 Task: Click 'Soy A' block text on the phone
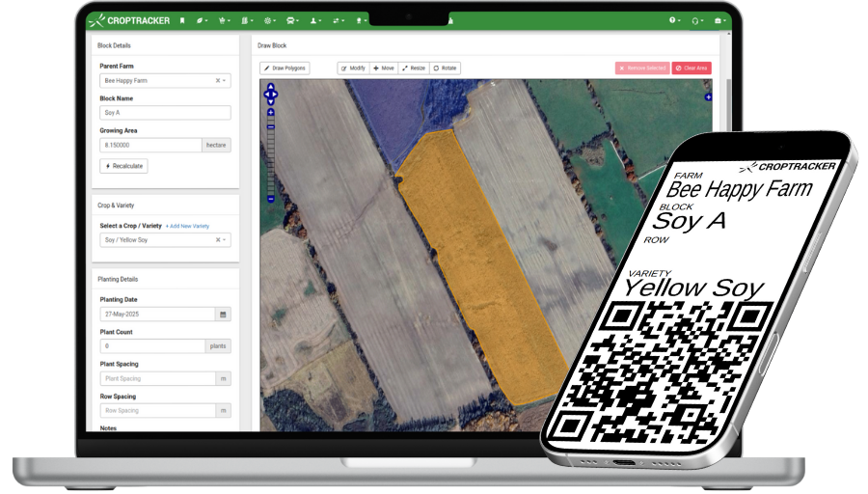pos(690,220)
